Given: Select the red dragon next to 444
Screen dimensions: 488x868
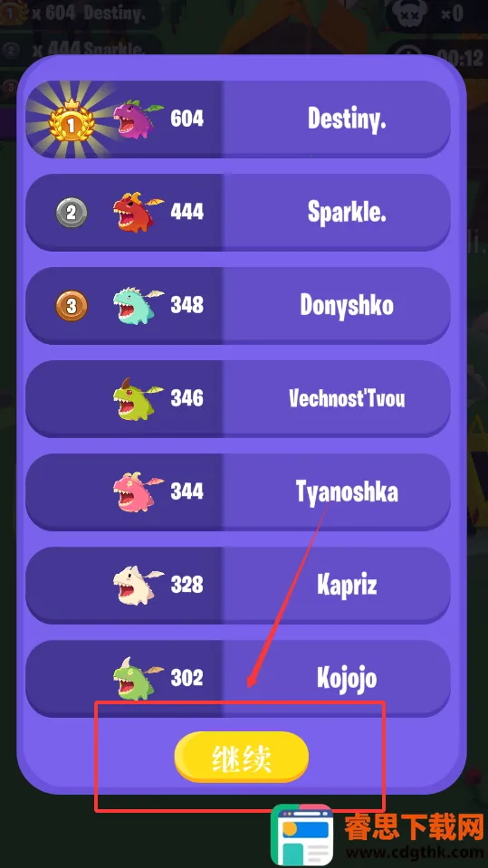Looking at the screenshot, I should coord(138,212).
